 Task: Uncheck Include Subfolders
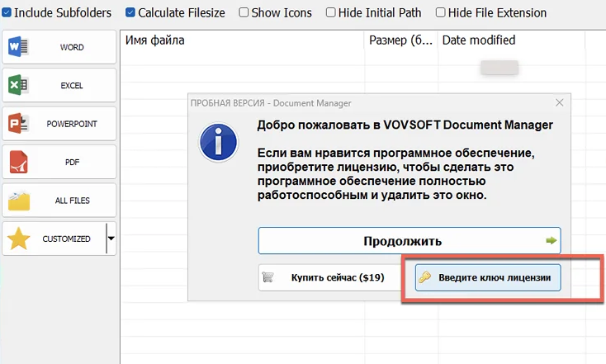pos(7,12)
